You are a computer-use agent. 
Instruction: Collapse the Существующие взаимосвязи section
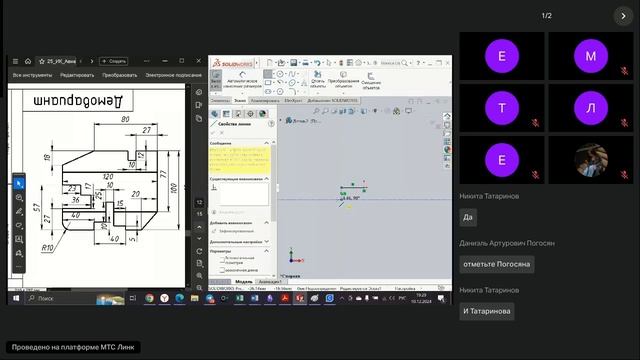tap(267, 179)
